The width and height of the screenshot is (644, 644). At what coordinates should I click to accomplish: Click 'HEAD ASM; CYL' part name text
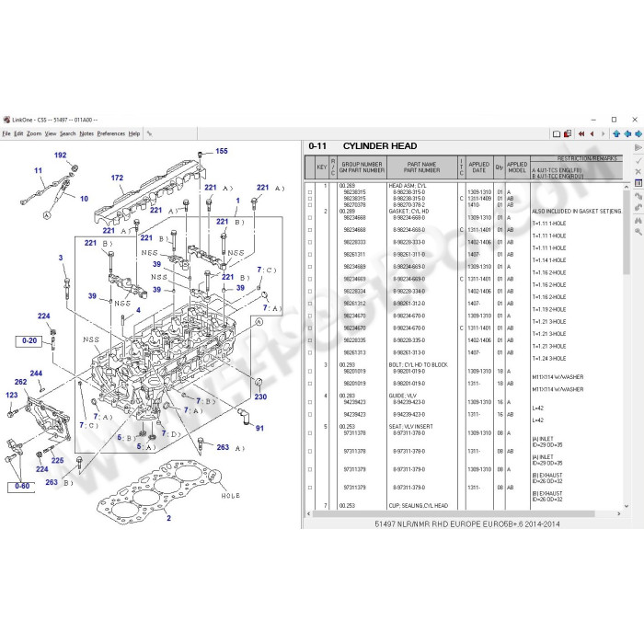pos(408,186)
